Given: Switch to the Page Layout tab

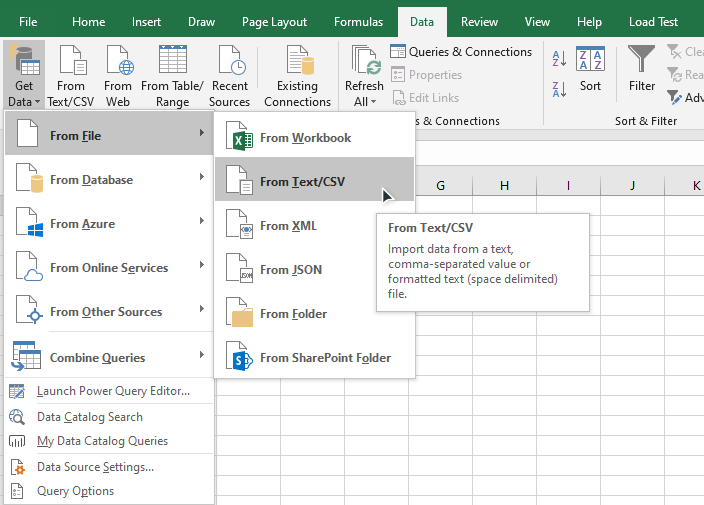Looking at the screenshot, I should [274, 22].
